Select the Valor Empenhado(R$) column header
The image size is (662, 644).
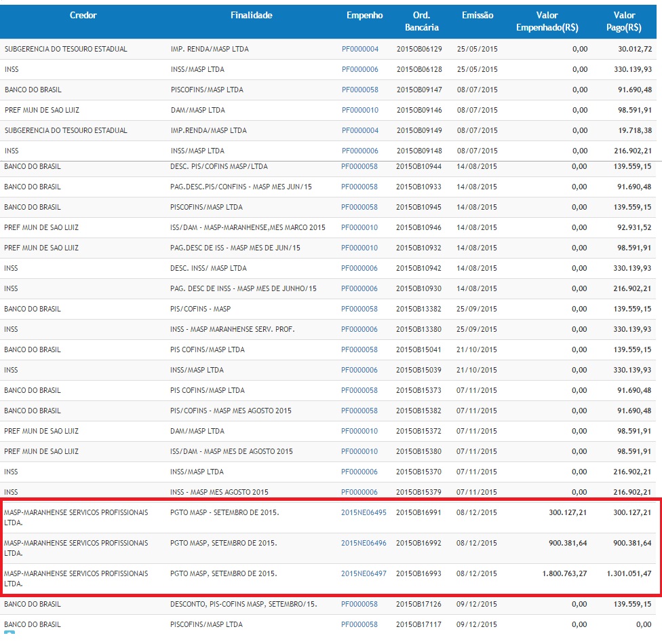click(x=547, y=22)
